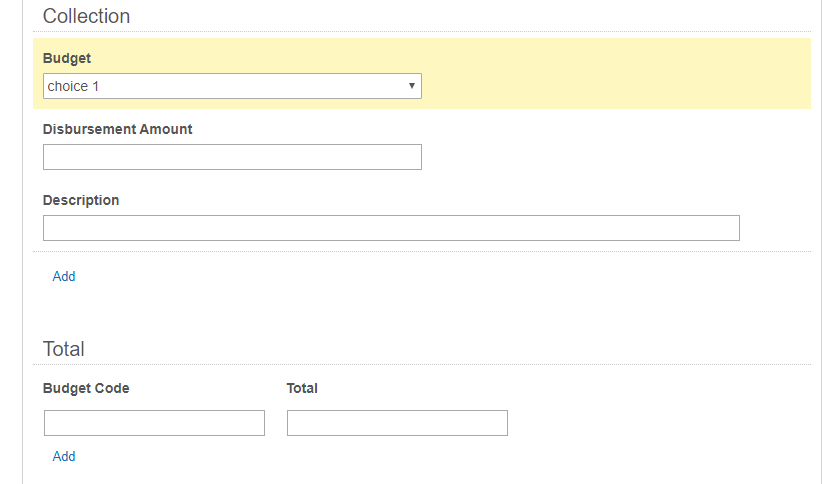Click dotted divider below the Description field
Image resolution: width=822 pixels, height=484 pixels.
[x=422, y=252]
